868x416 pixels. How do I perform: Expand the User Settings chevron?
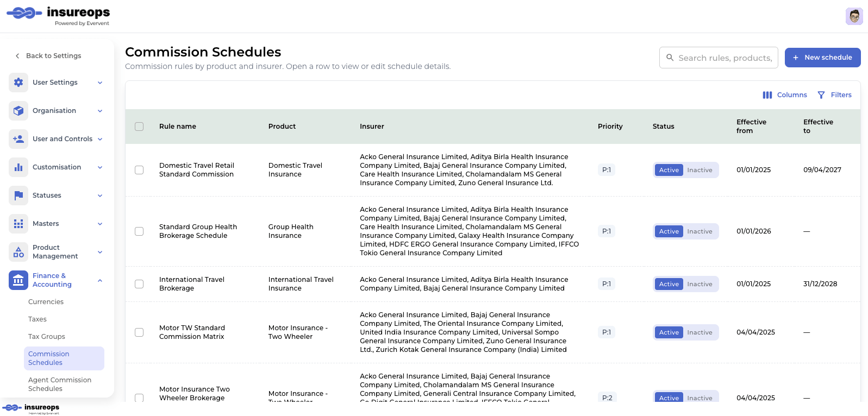tap(100, 83)
